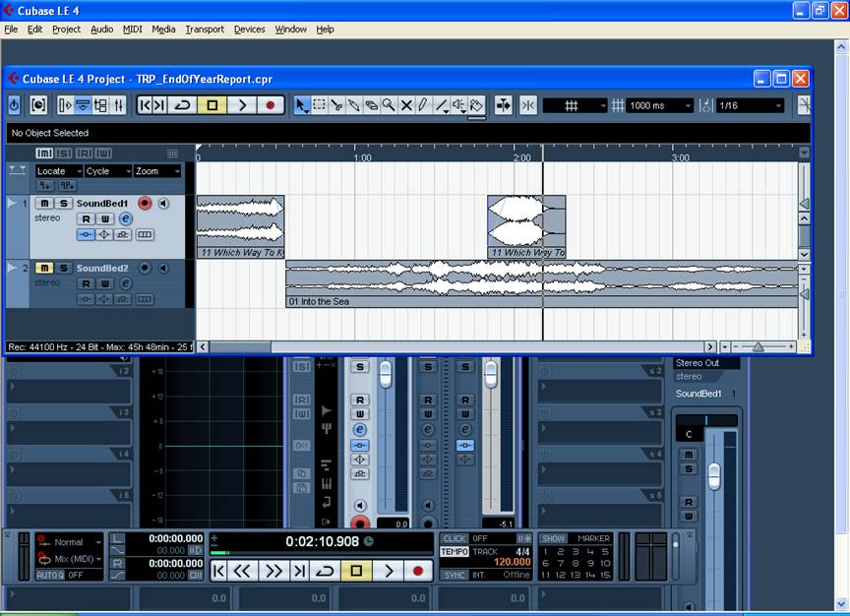Open the 1/16 quantize dropdown

[x=751, y=105]
